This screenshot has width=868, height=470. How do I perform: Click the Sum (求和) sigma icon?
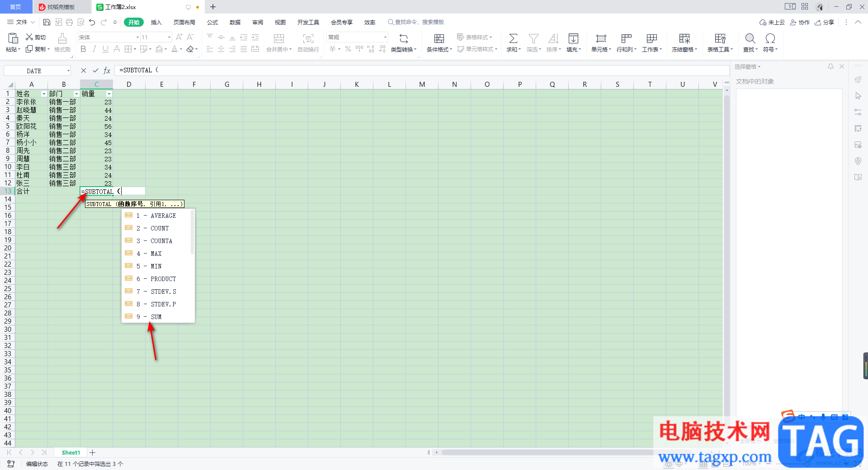pos(513,38)
